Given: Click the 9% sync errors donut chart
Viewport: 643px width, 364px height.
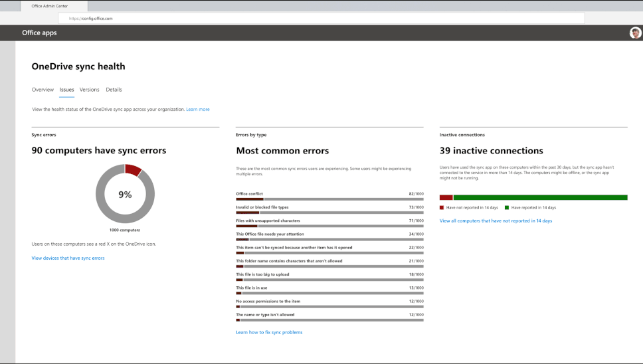Looking at the screenshot, I should click(x=125, y=194).
